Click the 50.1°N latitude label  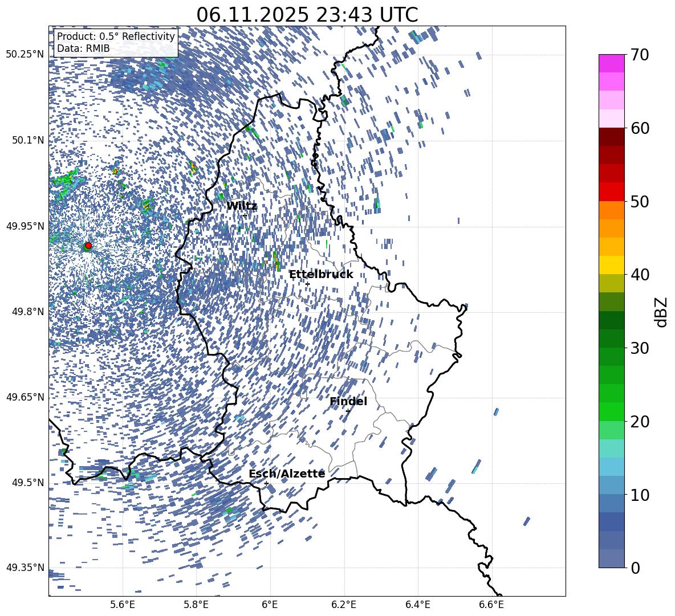click(x=29, y=140)
